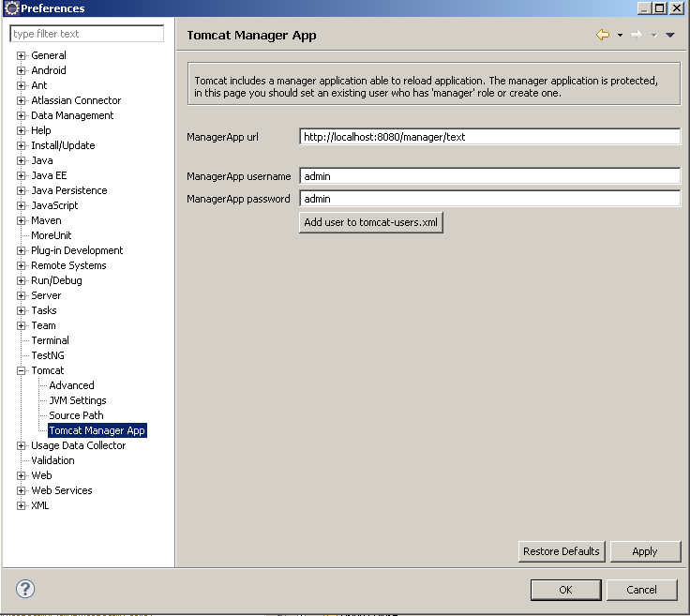Click the forward navigation arrow icon

click(637, 35)
